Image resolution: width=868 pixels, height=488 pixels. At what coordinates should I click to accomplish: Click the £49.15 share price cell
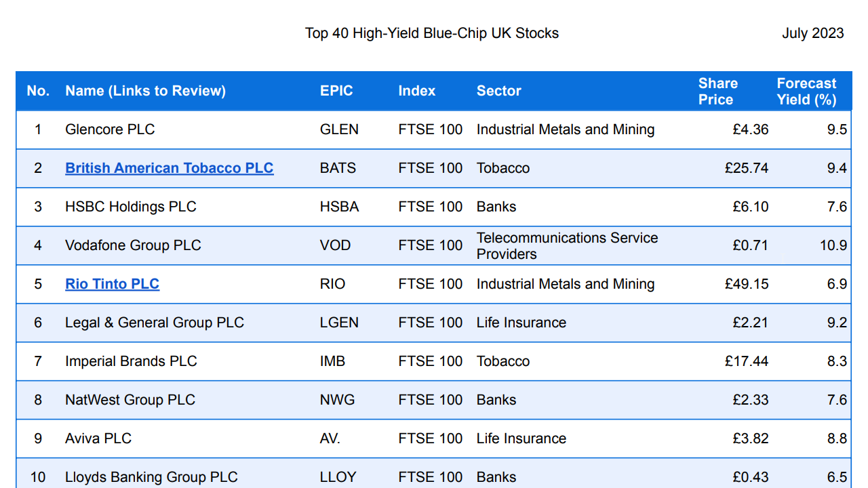(x=747, y=284)
